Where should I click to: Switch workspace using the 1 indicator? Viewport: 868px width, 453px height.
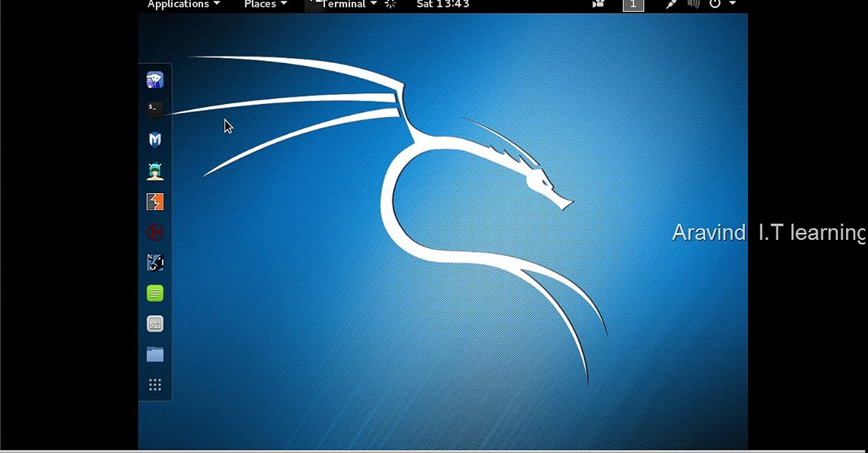coord(633,4)
